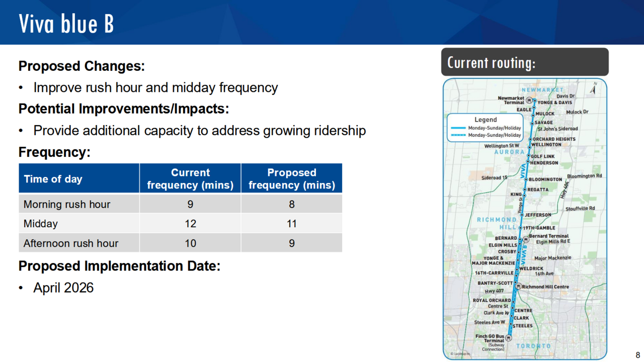The height and width of the screenshot is (362, 644).
Task: Click the "Viva blue B" slide title
Action: [66, 24]
